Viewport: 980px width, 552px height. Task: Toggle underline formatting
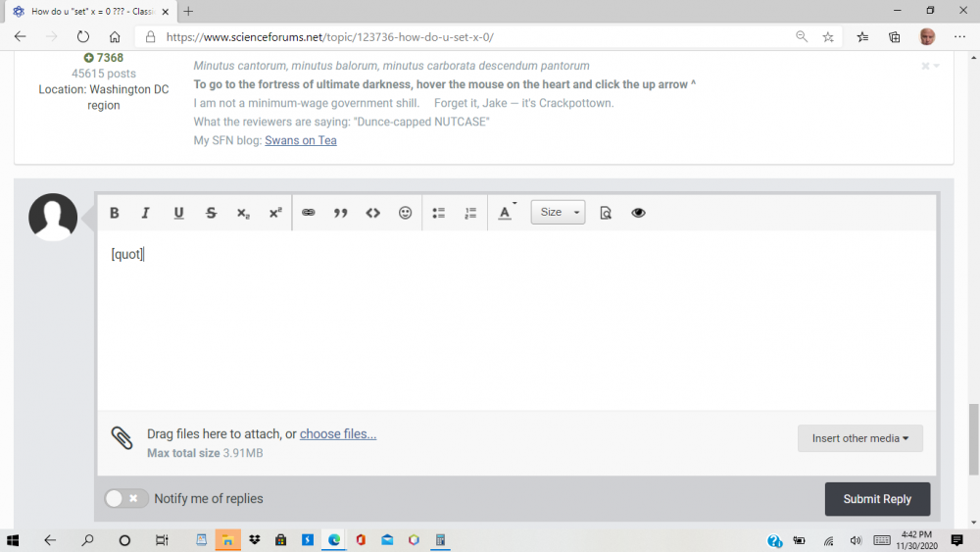click(178, 213)
